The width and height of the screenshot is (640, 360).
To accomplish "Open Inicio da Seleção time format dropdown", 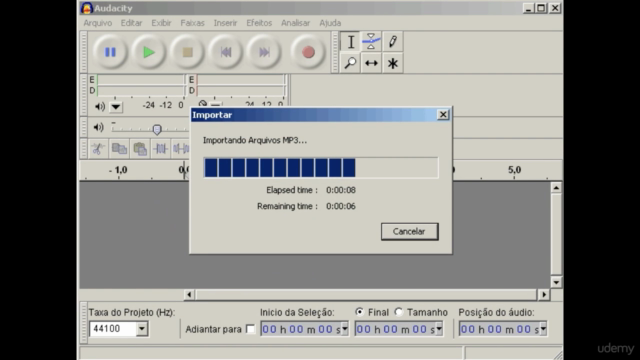I will pos(345,329).
